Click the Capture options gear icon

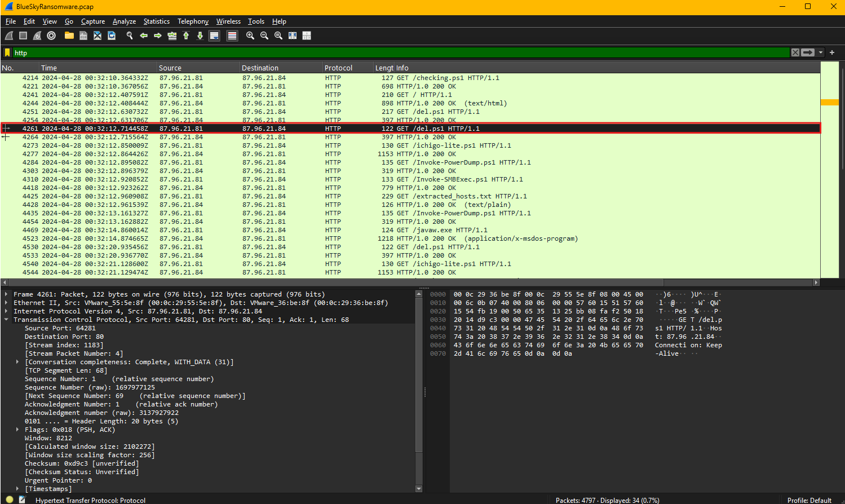(x=51, y=36)
